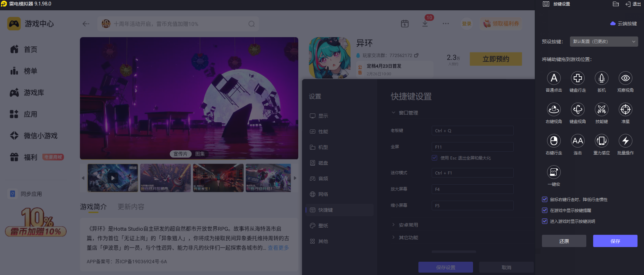
Task: Open the three-dots more menu
Action: (446, 24)
